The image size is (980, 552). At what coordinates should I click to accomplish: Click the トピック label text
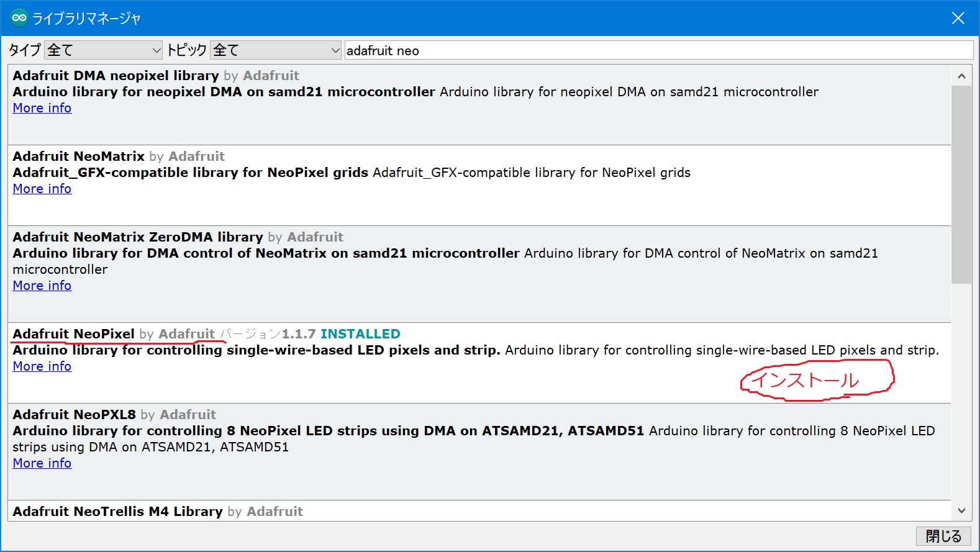click(x=187, y=50)
